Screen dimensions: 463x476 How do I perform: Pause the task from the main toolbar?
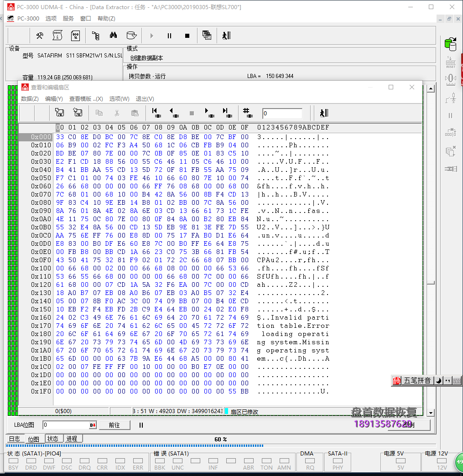coord(170,36)
